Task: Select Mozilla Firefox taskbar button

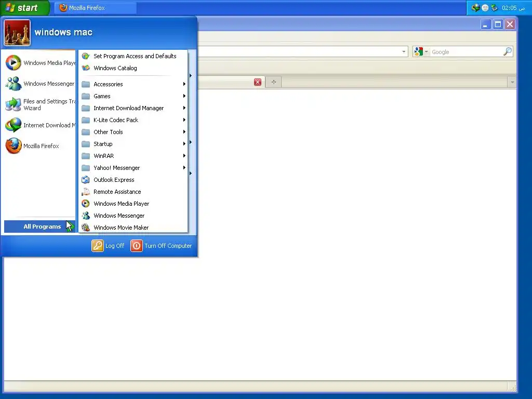Action: click(96, 8)
